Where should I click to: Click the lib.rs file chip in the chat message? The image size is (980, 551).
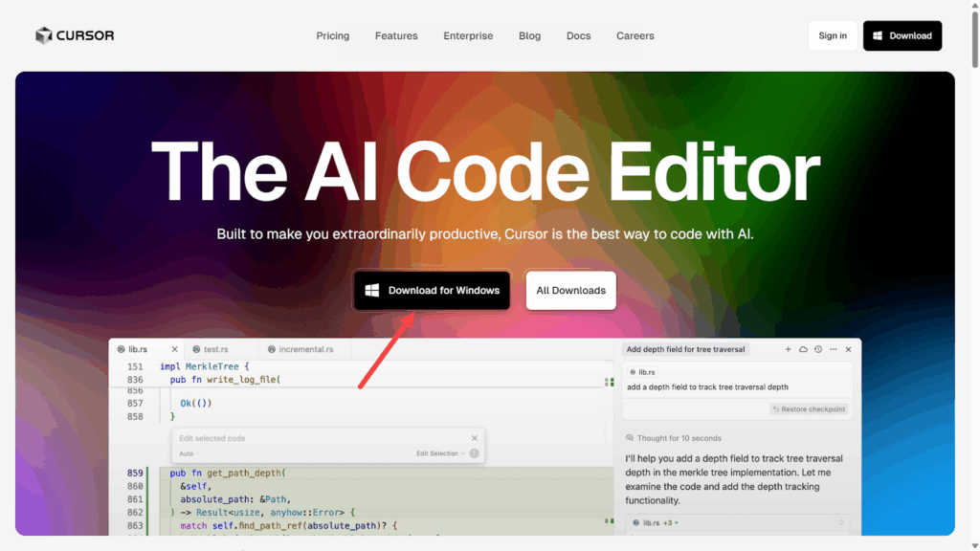click(x=642, y=372)
